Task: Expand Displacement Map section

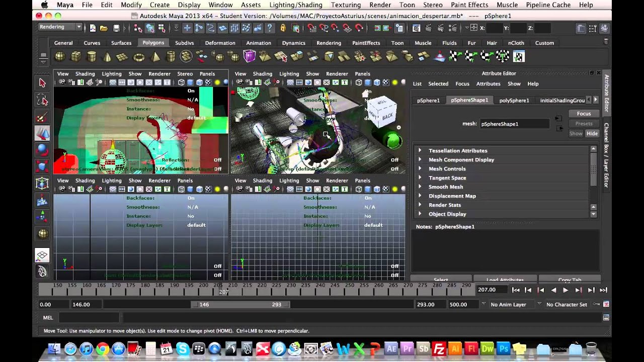Action: point(420,196)
